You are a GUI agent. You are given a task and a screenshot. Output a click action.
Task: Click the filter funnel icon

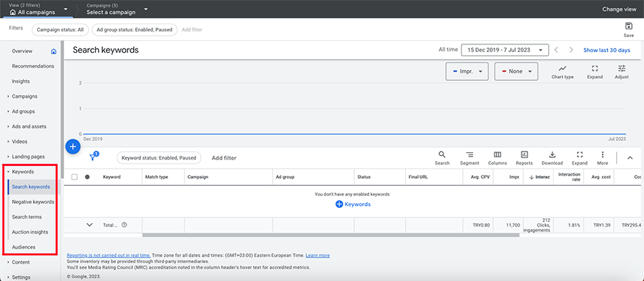tap(94, 157)
